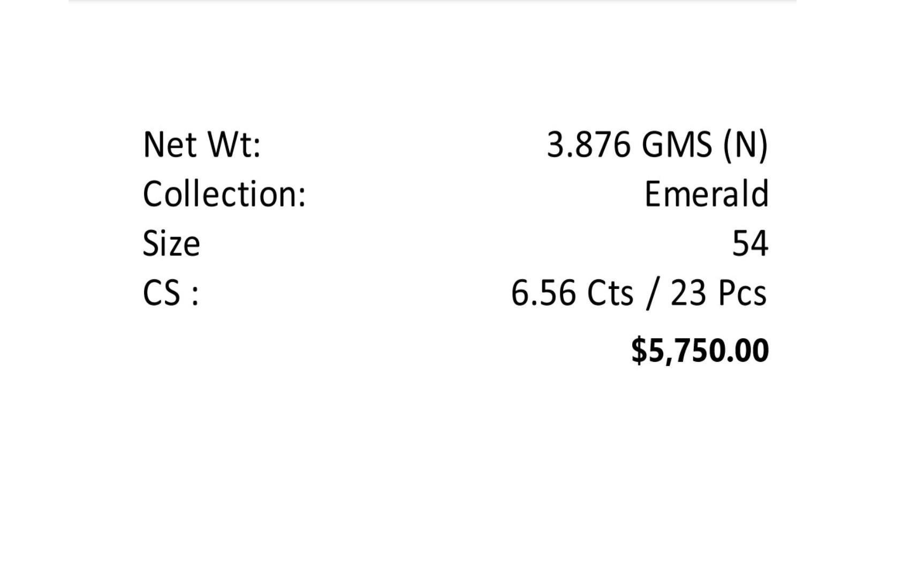Click the GMS unit text

(x=677, y=144)
